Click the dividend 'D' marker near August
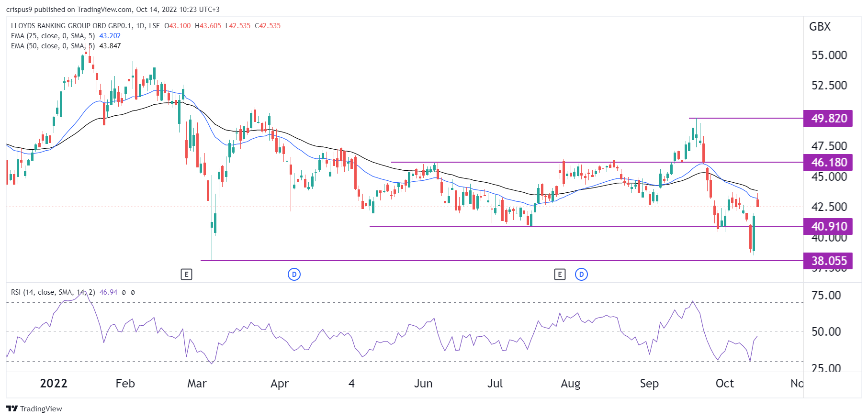The width and height of the screenshot is (868, 419). pyautogui.click(x=581, y=274)
